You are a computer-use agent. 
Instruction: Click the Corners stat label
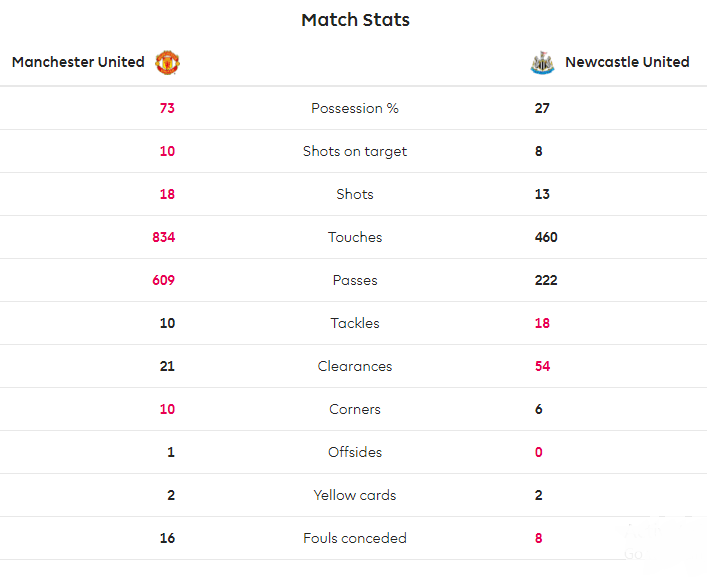coord(355,409)
